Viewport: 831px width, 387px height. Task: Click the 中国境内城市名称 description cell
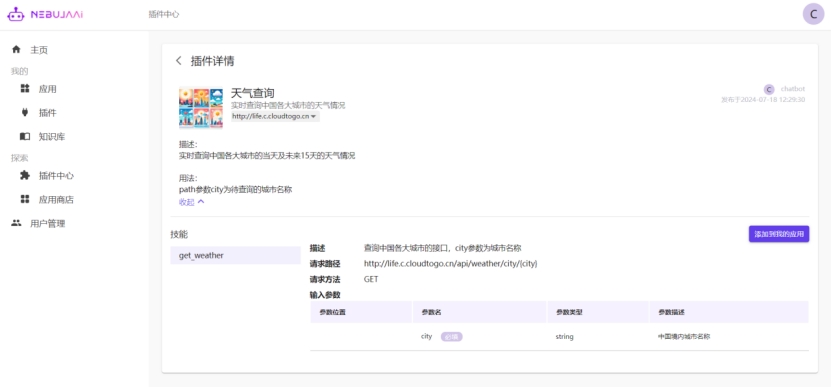point(684,337)
